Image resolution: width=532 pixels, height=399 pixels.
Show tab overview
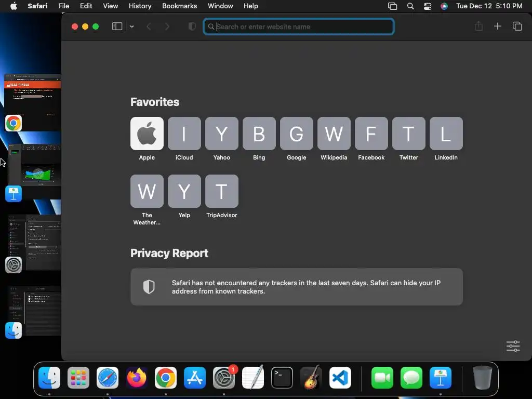[517, 26]
